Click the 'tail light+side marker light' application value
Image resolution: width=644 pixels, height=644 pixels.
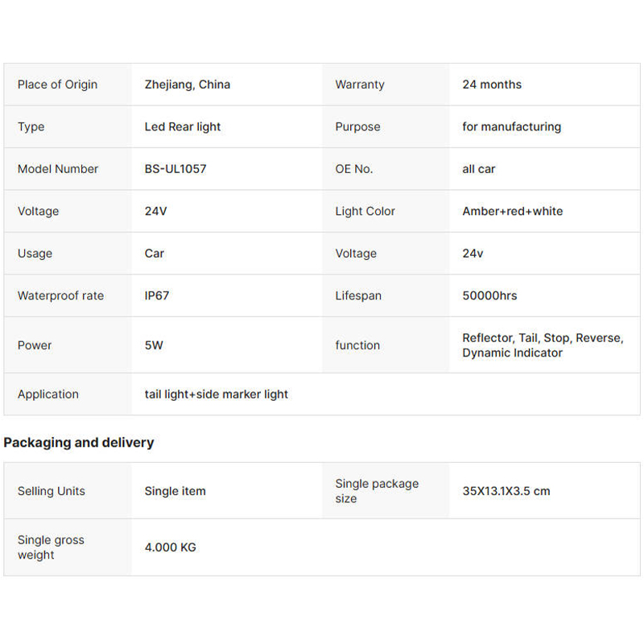tap(216, 394)
